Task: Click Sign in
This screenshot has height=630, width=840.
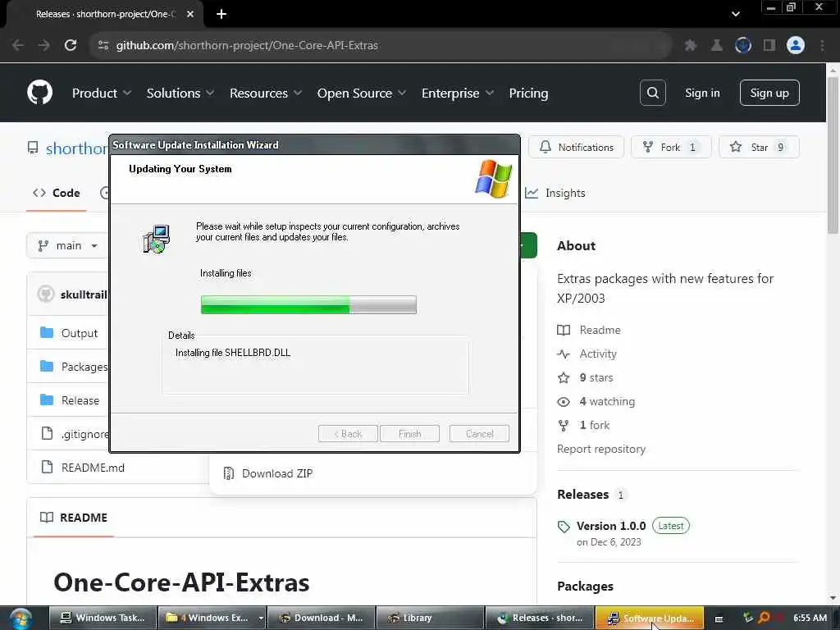Action: 702,93
